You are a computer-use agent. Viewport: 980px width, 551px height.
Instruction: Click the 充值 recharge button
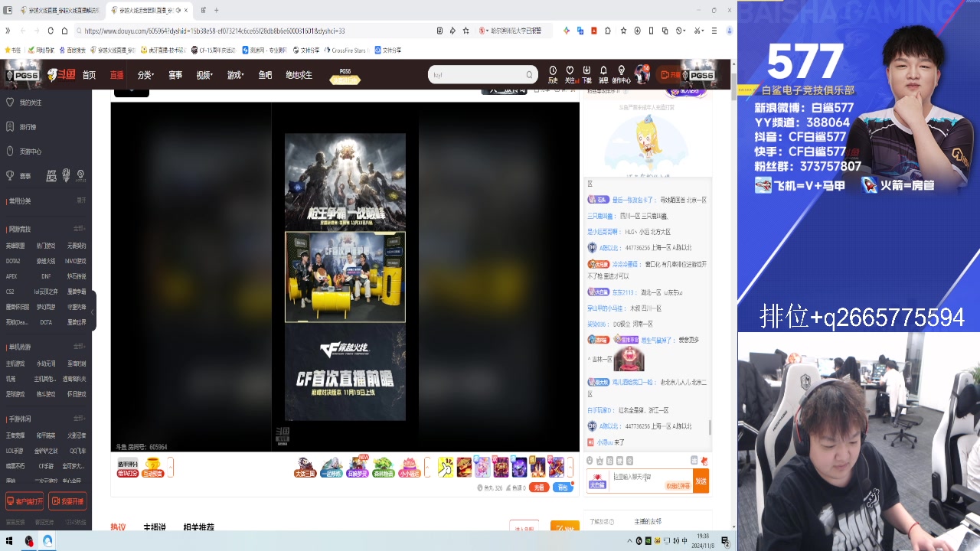539,487
